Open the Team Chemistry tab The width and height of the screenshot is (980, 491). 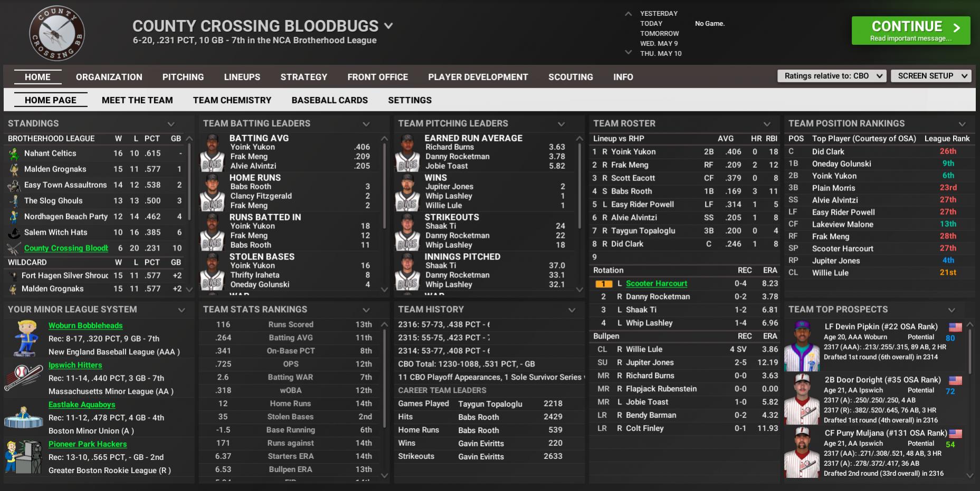pos(232,100)
